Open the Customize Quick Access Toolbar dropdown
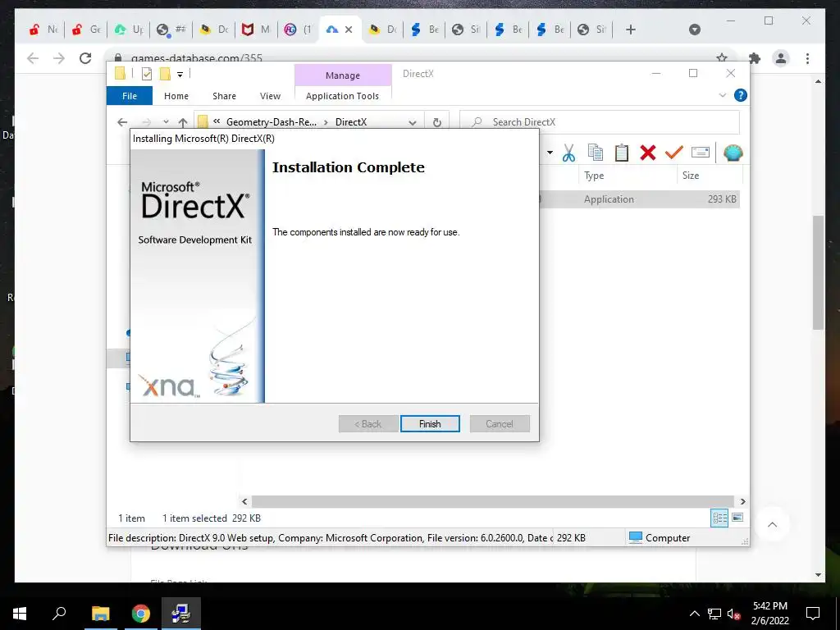The height and width of the screenshot is (630, 840). [x=180, y=75]
